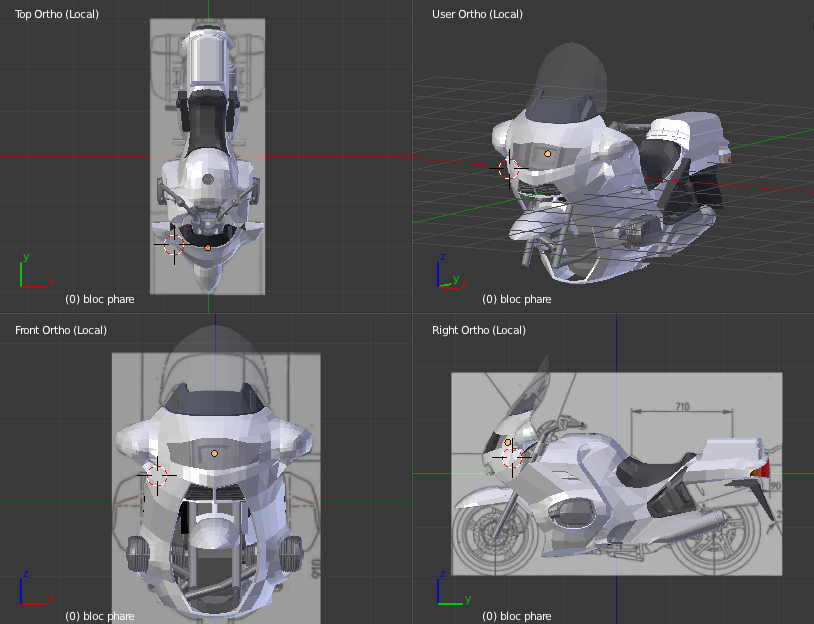Click the "Top Ortho (Local)" viewport label
Screen dimensions: 814x624
coord(58,14)
